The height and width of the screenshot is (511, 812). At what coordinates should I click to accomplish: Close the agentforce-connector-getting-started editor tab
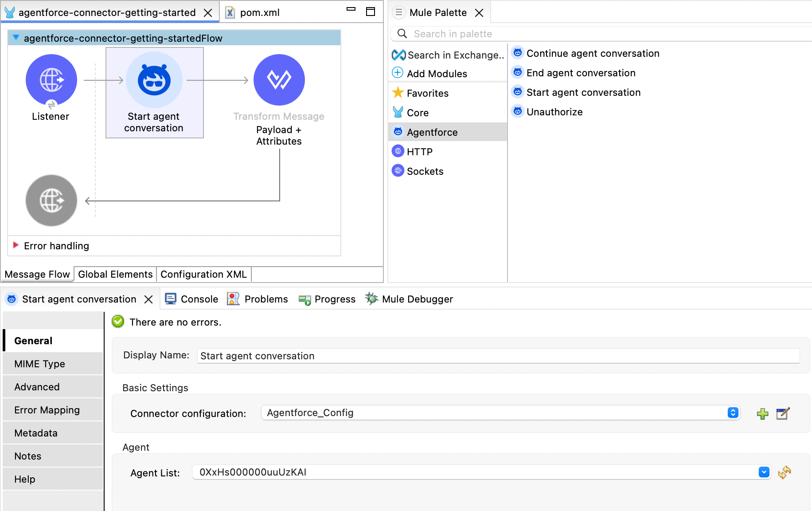208,13
